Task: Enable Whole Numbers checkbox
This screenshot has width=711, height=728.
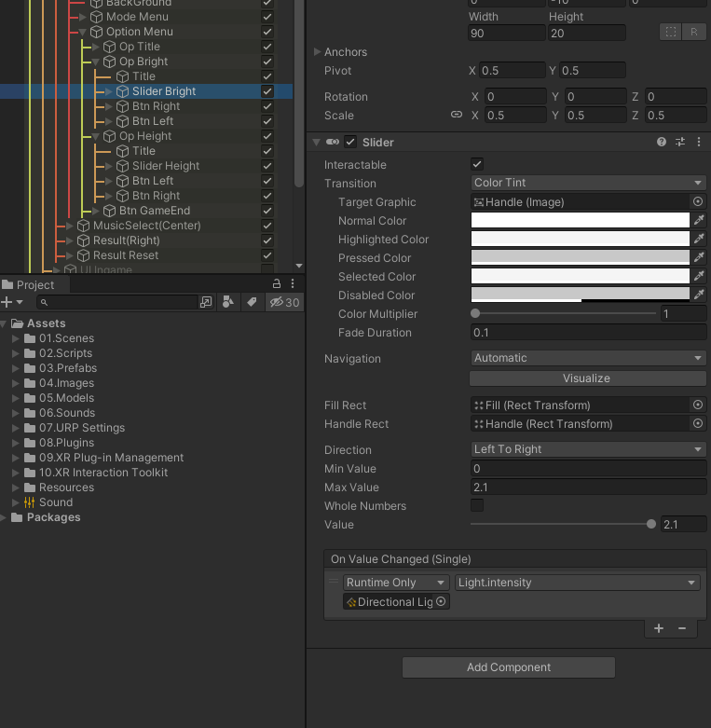Action: click(x=476, y=505)
